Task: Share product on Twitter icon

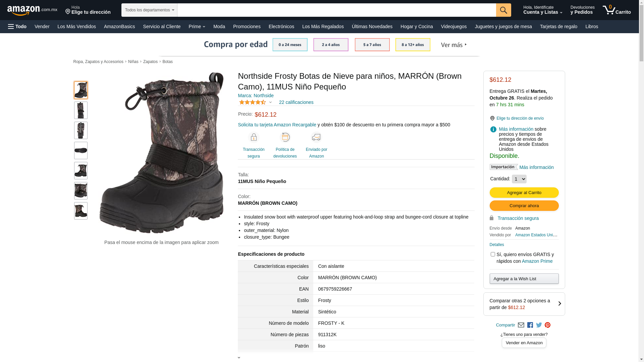Action: coord(539,325)
